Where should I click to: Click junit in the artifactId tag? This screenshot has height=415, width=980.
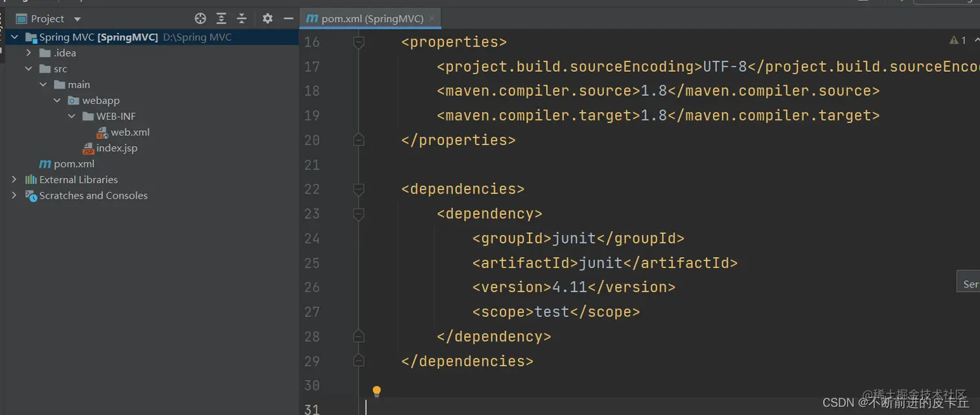point(600,263)
